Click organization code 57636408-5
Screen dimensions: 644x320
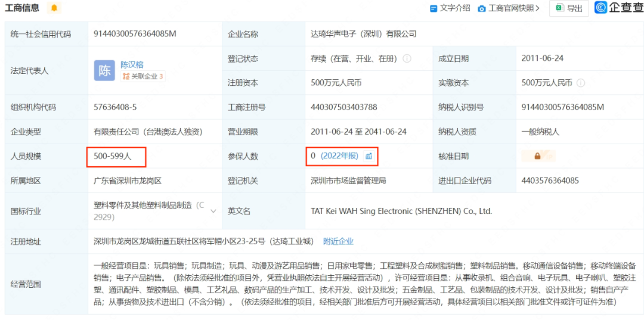(x=115, y=107)
